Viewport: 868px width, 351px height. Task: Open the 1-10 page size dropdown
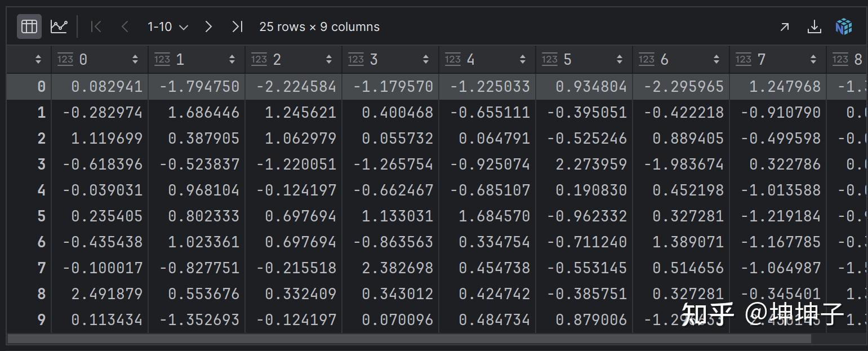click(167, 26)
